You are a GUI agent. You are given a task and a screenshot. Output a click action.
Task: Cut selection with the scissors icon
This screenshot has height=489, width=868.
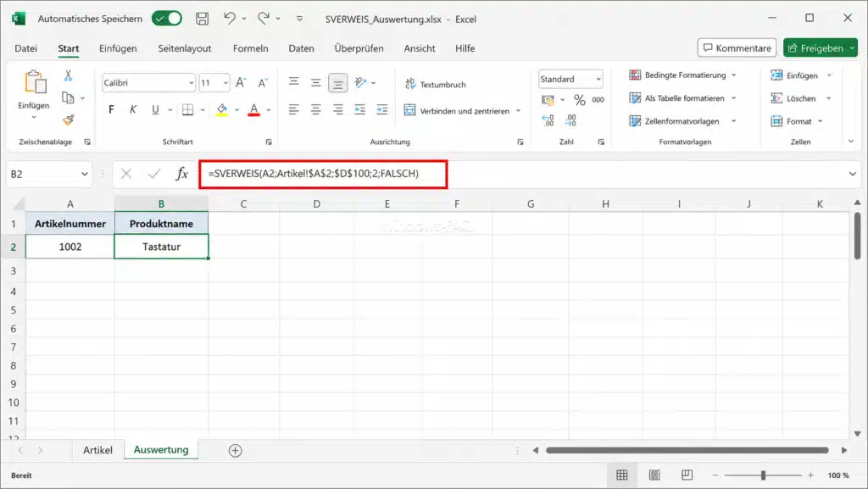tap(68, 75)
